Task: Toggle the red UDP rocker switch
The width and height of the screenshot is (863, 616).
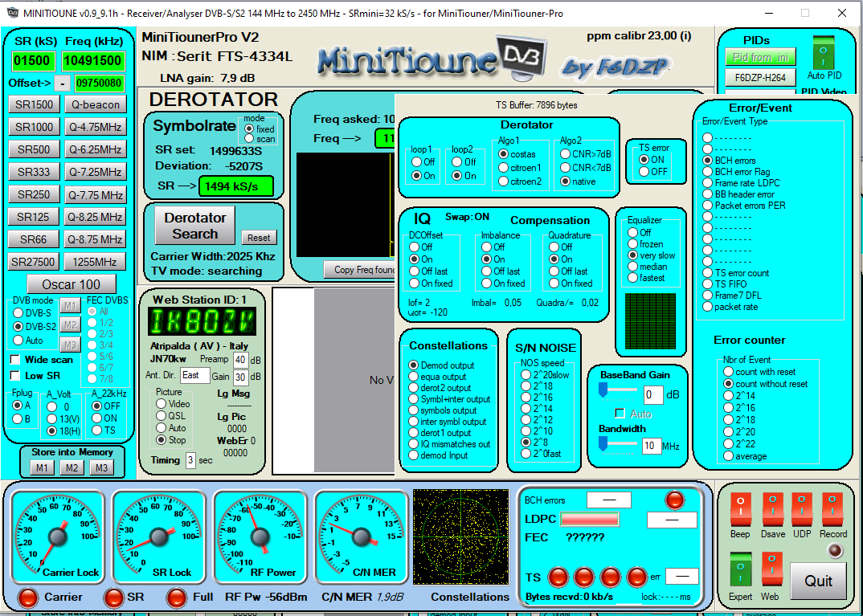Action: [802, 509]
